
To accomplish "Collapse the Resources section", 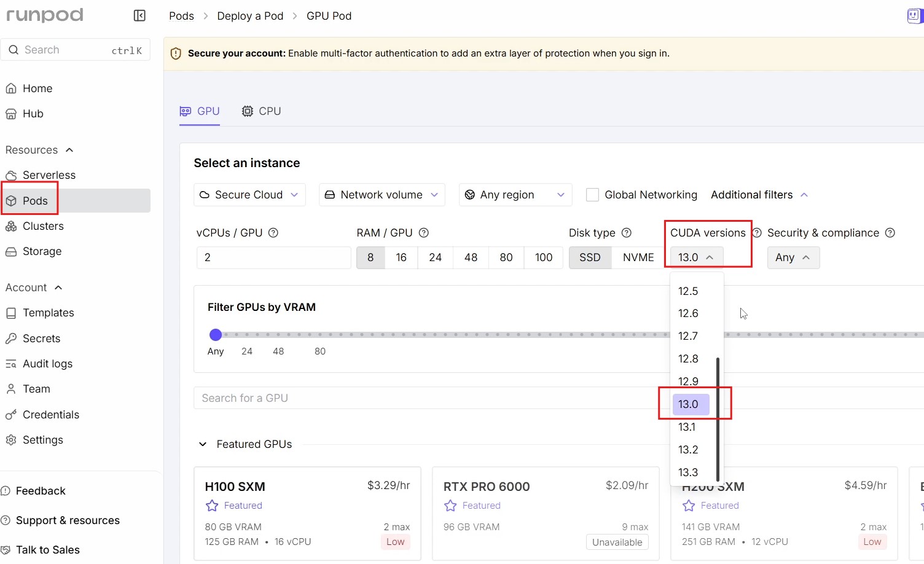I will (69, 150).
